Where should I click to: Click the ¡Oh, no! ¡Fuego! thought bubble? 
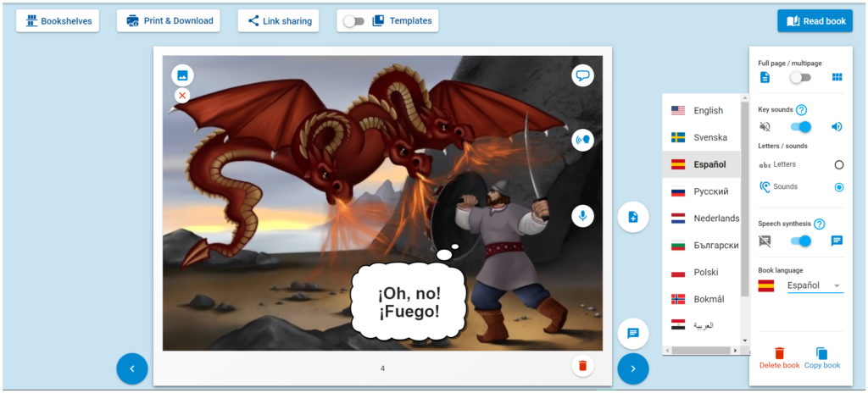click(x=409, y=301)
